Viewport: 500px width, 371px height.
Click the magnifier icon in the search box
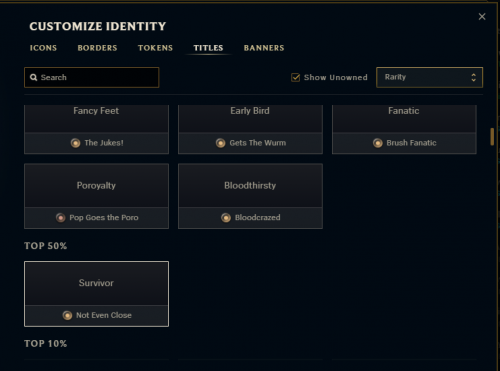click(x=34, y=77)
